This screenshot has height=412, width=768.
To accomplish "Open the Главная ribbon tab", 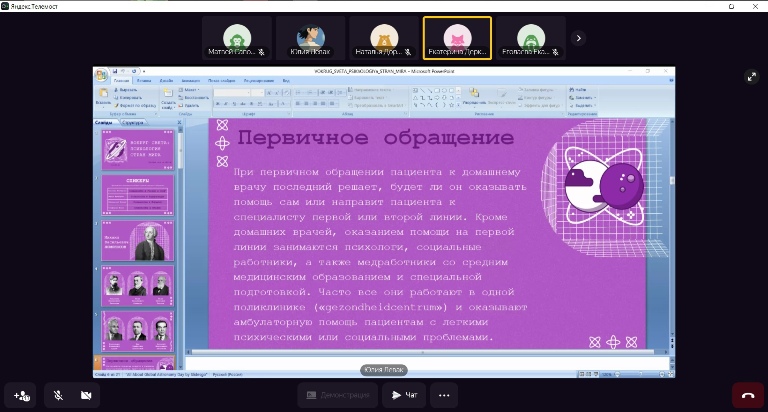I will 122,80.
